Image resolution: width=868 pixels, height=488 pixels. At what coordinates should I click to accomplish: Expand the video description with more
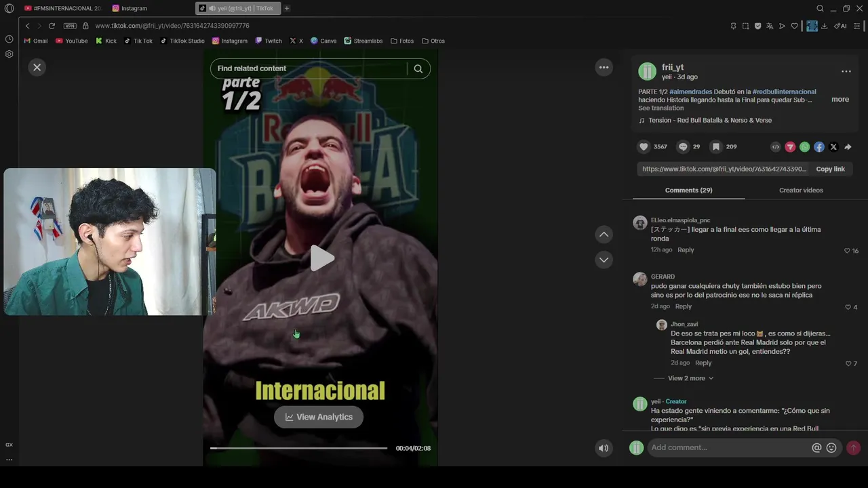840,99
